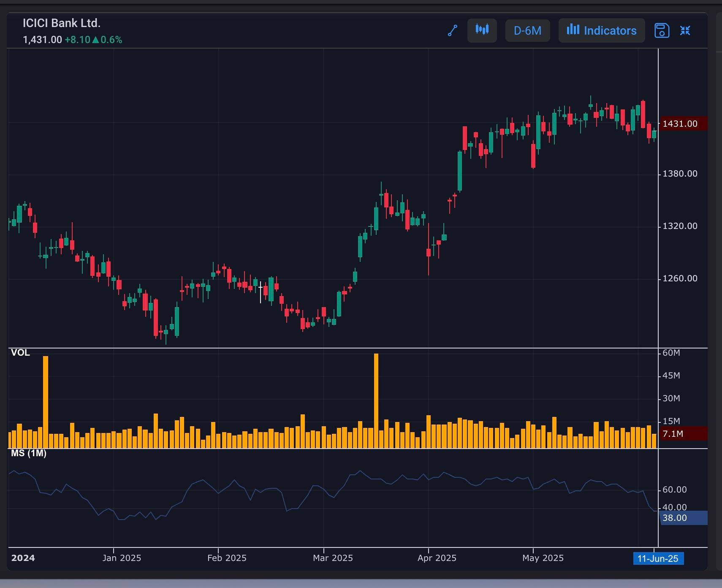Click the 60M volume axis label
The image size is (722, 588).
(x=671, y=353)
